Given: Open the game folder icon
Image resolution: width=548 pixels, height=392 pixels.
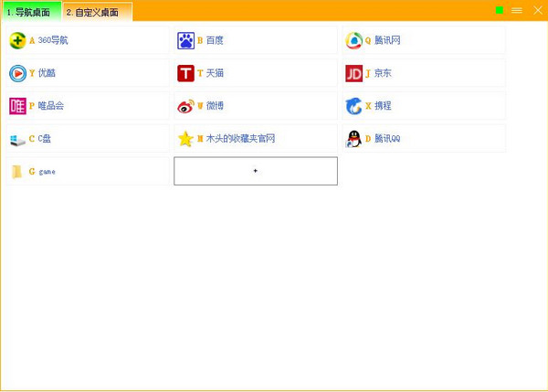Looking at the screenshot, I should 17,172.
